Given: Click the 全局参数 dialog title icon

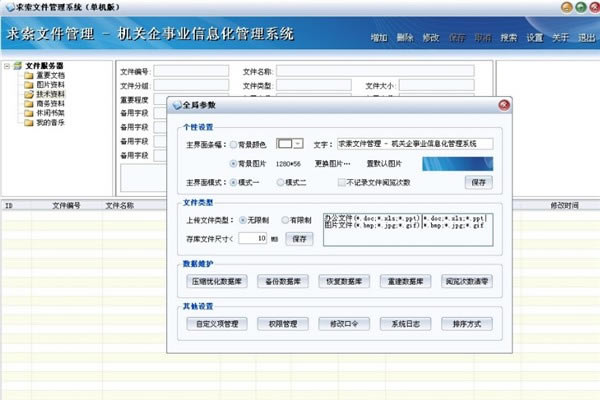Looking at the screenshot, I should pyautogui.click(x=177, y=105).
